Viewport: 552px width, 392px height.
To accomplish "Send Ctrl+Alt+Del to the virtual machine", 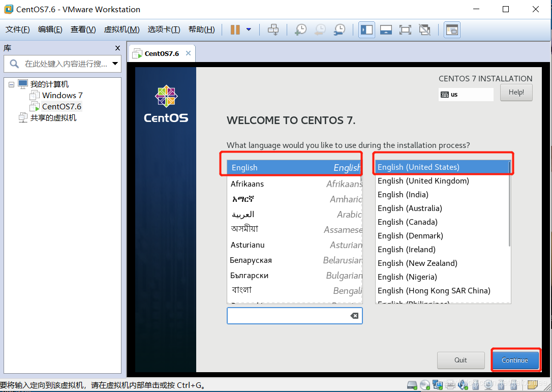I will click(273, 29).
